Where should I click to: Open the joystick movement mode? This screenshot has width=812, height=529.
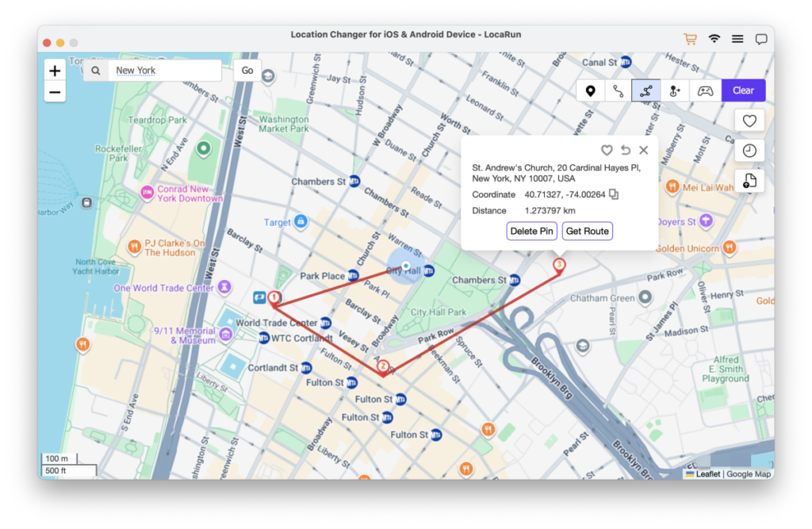click(x=673, y=90)
